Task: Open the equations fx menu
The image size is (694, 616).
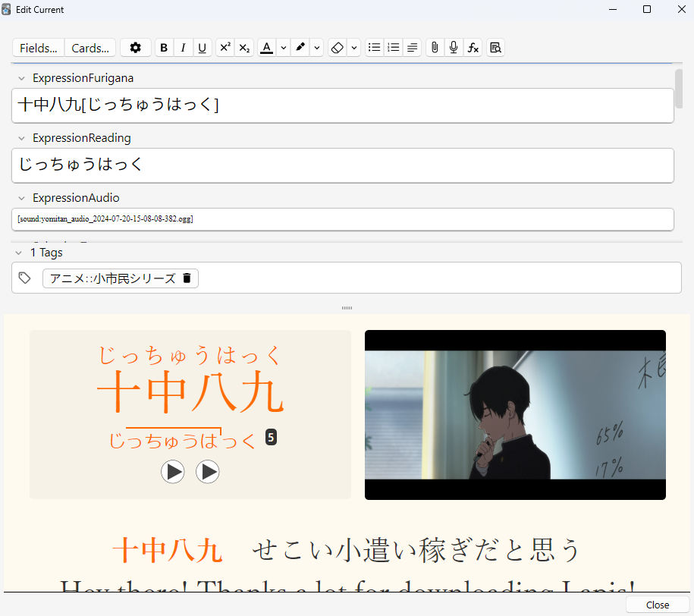Action: click(x=473, y=48)
